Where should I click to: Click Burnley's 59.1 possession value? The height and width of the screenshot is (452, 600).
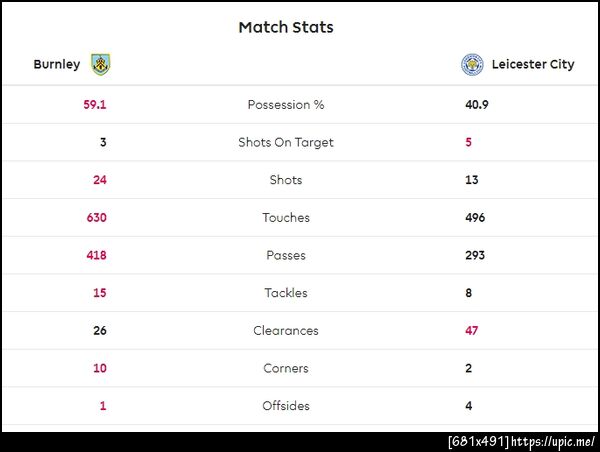pos(95,105)
